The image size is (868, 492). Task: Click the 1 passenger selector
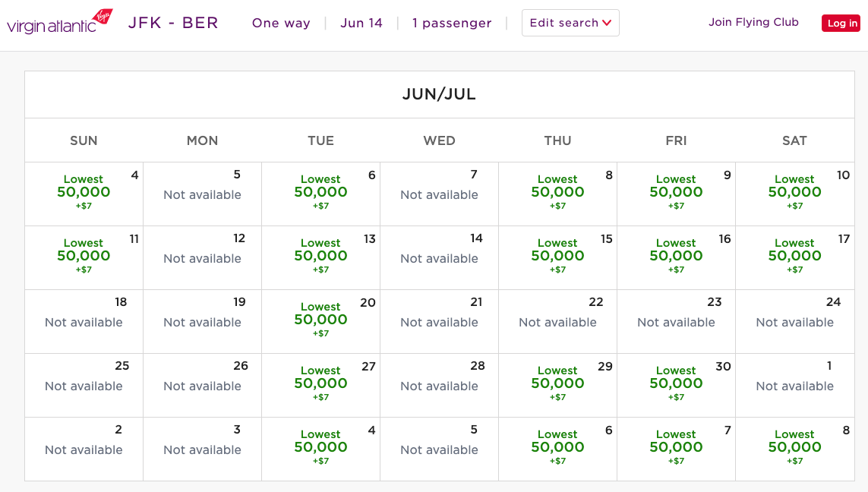point(452,24)
